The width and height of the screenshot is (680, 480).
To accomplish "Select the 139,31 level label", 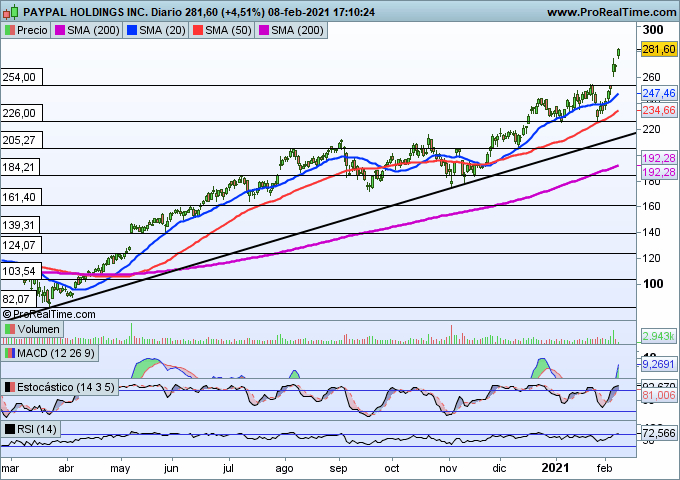I will pyautogui.click(x=20, y=225).
